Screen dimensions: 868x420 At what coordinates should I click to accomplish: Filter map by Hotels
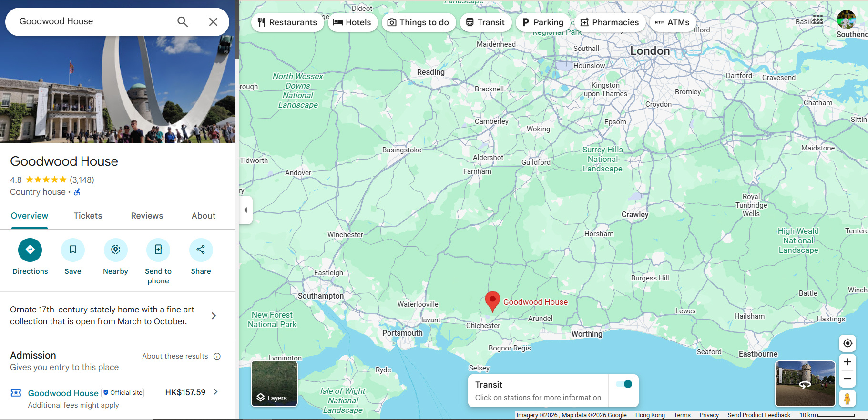[352, 22]
